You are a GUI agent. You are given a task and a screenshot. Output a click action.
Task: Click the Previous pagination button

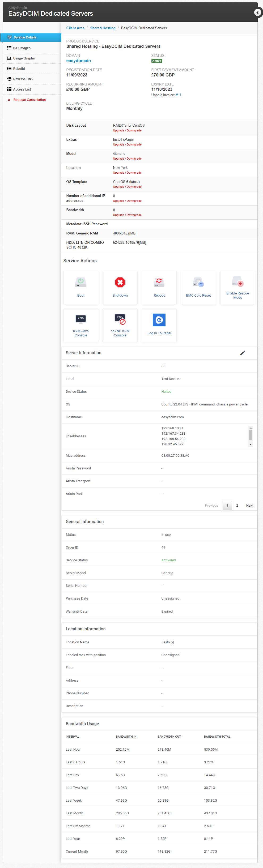pos(211,506)
